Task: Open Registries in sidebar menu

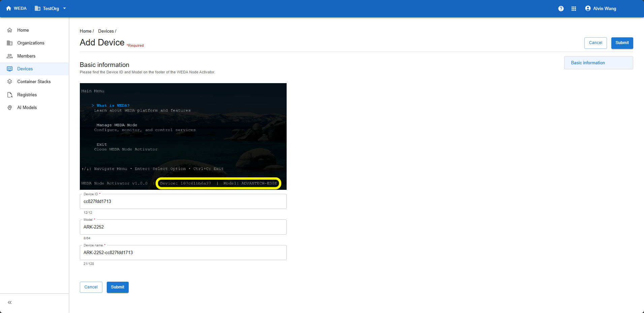Action: coord(34,95)
